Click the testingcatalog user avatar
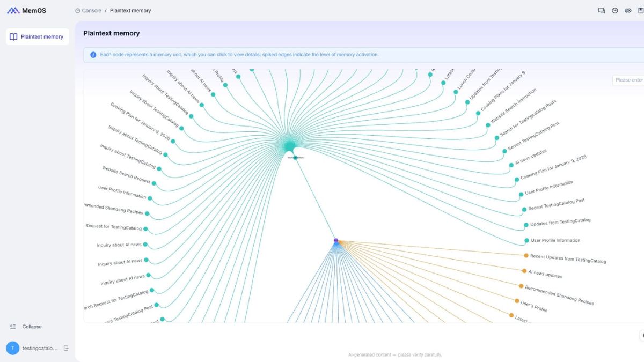Viewport: 644px width, 362px height. pos(12,348)
